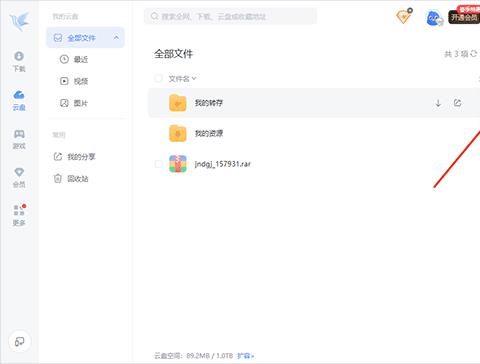Show 视频 video files
Viewport: 480px width, 364px height.
[x=74, y=81]
